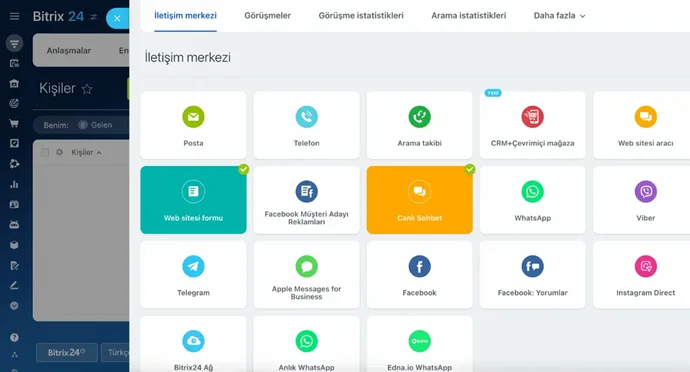Click the Bitrix24 footer button

(67, 353)
